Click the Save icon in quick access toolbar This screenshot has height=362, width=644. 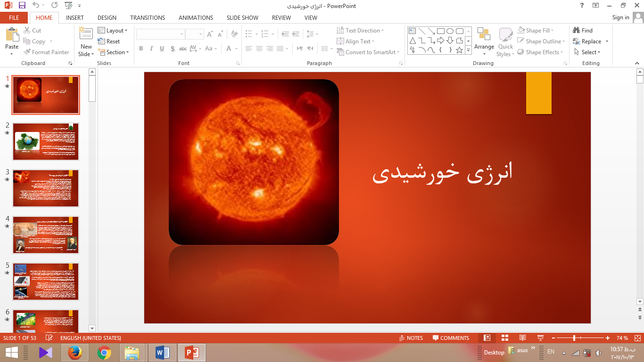point(22,6)
